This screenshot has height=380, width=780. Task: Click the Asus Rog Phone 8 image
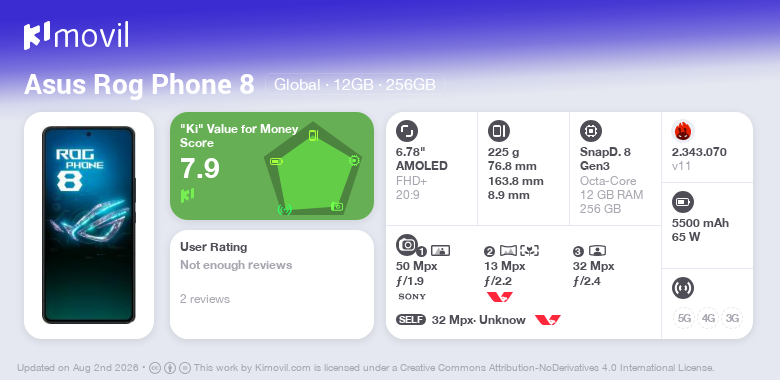(89, 225)
